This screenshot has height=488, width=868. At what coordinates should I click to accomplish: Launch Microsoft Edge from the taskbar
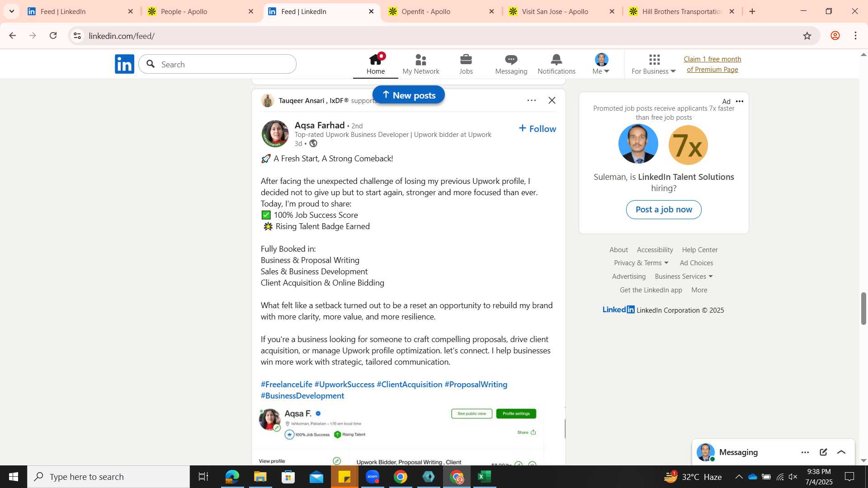pyautogui.click(x=232, y=477)
